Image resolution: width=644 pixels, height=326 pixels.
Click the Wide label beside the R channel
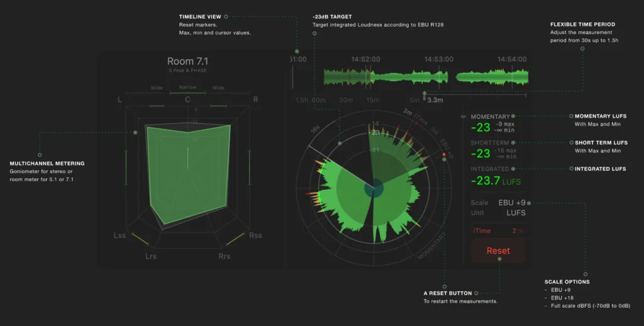tap(218, 87)
